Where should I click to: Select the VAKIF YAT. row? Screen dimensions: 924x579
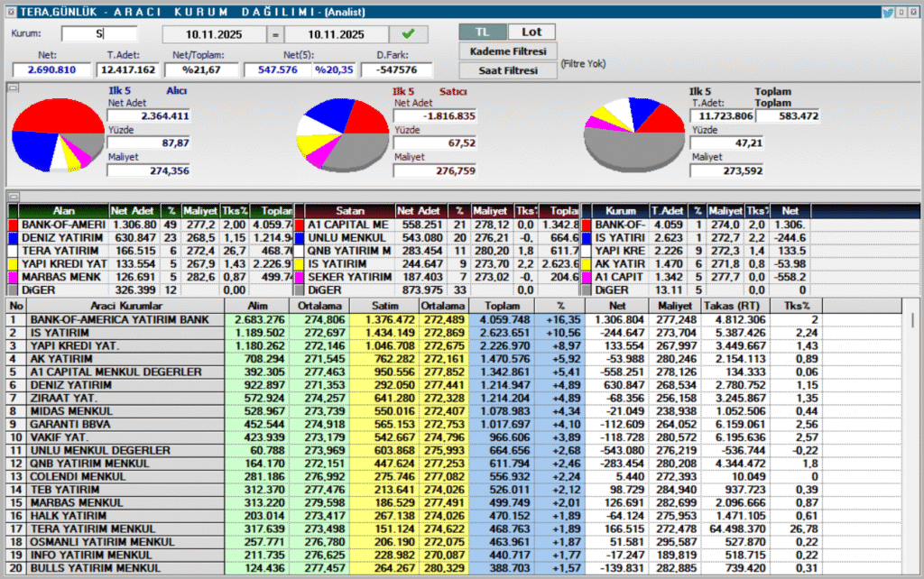tap(454, 437)
